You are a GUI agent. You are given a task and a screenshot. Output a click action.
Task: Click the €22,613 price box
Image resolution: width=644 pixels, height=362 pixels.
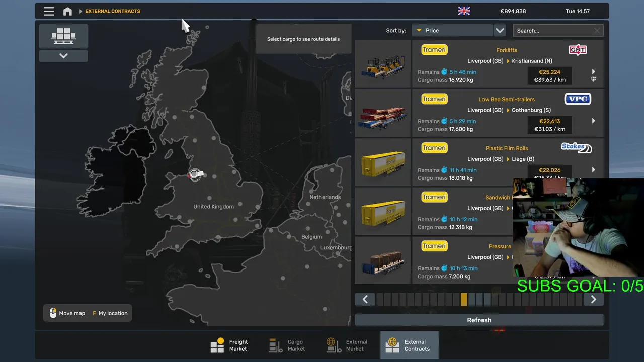tap(549, 125)
